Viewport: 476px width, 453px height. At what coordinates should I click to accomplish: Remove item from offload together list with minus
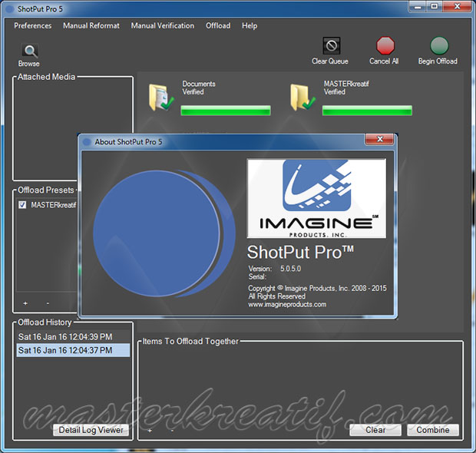(x=172, y=431)
